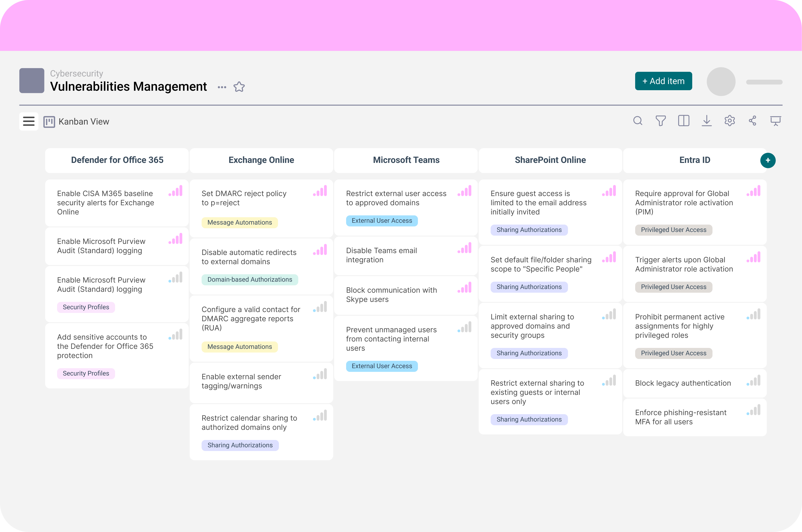This screenshot has width=802, height=532.
Task: Click the Cybersecurity breadcrumb link
Action: (x=77, y=74)
